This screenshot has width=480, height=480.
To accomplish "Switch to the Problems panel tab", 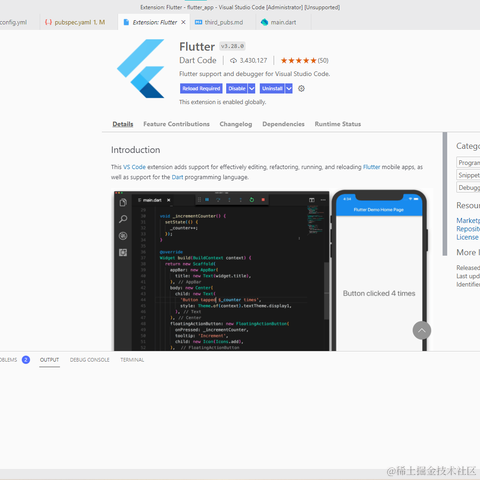I will 8,360.
